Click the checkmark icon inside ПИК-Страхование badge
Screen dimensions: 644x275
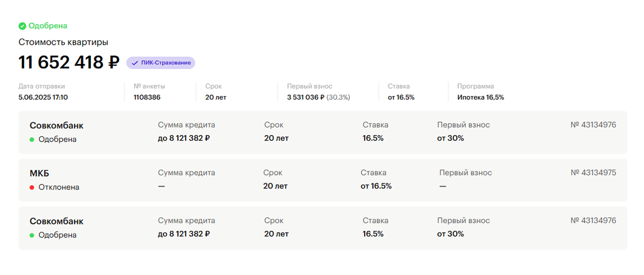134,62
